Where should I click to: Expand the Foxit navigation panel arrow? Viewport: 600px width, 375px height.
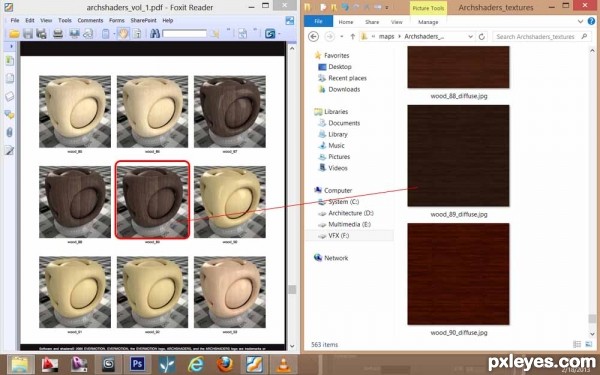(x=11, y=46)
